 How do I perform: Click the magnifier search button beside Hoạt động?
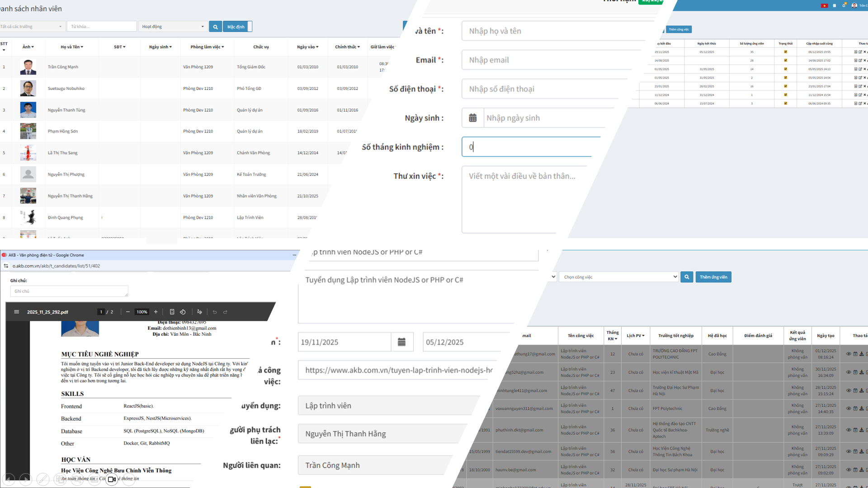coord(216,27)
